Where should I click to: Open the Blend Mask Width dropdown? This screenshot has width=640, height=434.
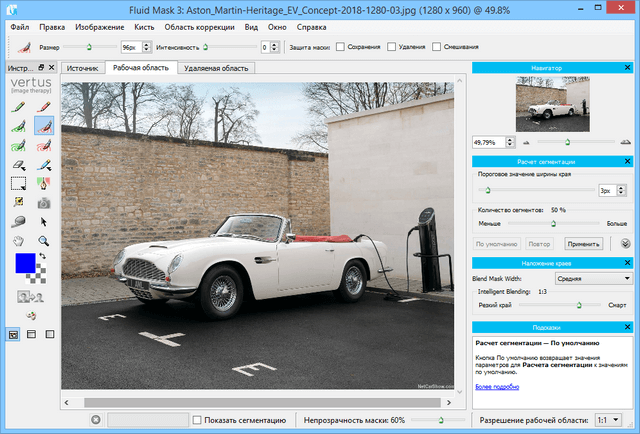(x=582, y=278)
